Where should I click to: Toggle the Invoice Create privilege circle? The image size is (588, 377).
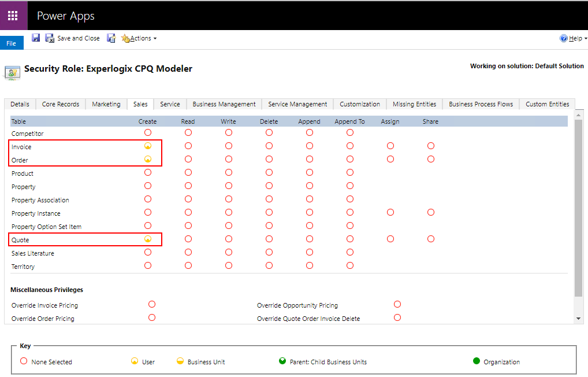point(148,146)
